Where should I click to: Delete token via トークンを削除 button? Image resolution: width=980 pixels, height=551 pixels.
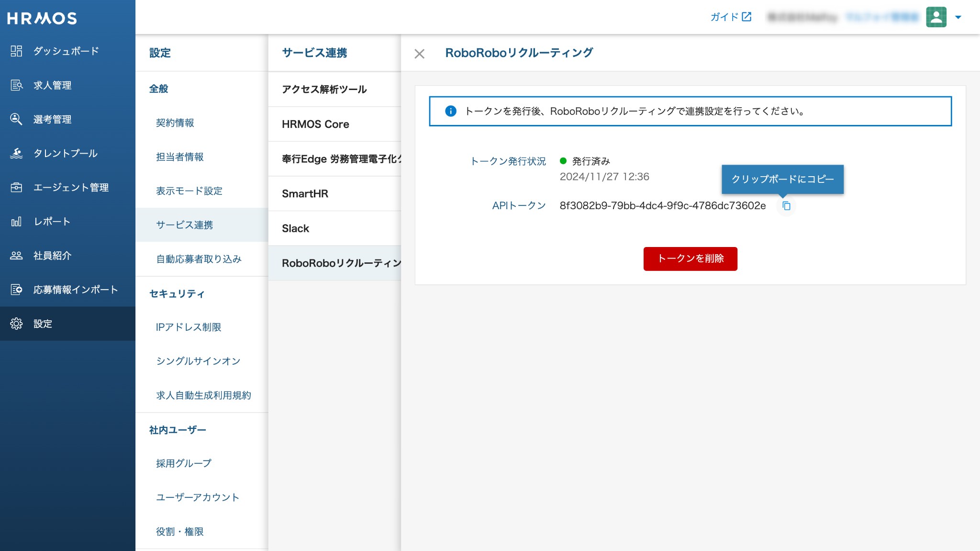click(x=690, y=259)
